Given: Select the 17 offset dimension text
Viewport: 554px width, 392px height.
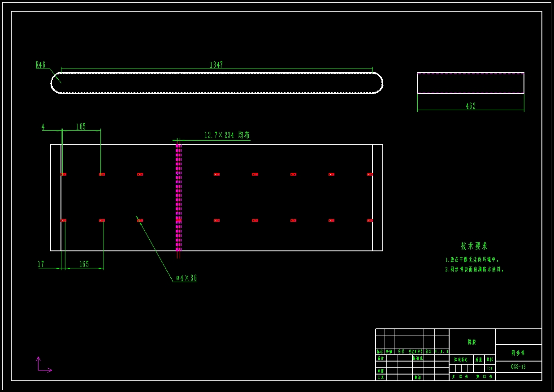Looking at the screenshot, I should (x=41, y=264).
